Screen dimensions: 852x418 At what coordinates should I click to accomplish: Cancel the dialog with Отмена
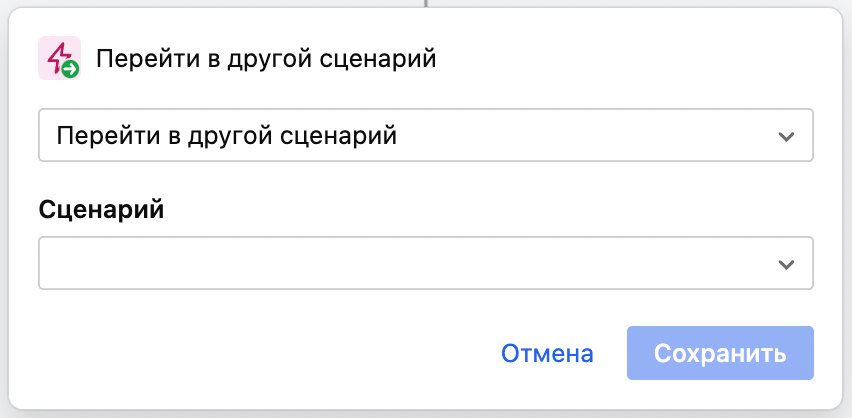(x=547, y=353)
